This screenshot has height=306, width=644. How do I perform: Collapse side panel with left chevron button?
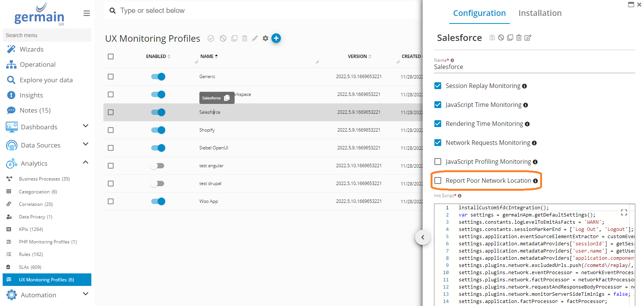(423, 237)
